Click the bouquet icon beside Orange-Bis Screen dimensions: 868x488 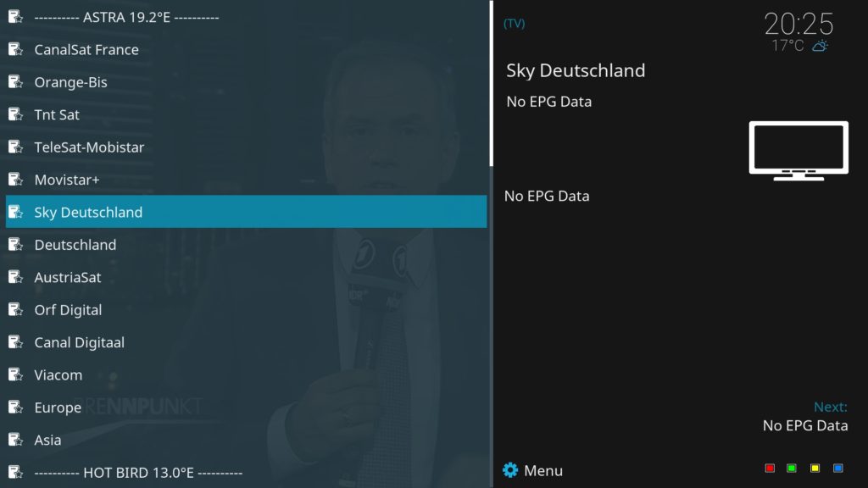pyautogui.click(x=15, y=82)
